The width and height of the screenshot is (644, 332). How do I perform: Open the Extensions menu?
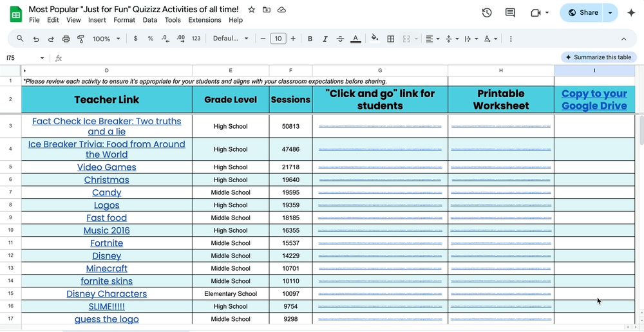[x=205, y=20]
